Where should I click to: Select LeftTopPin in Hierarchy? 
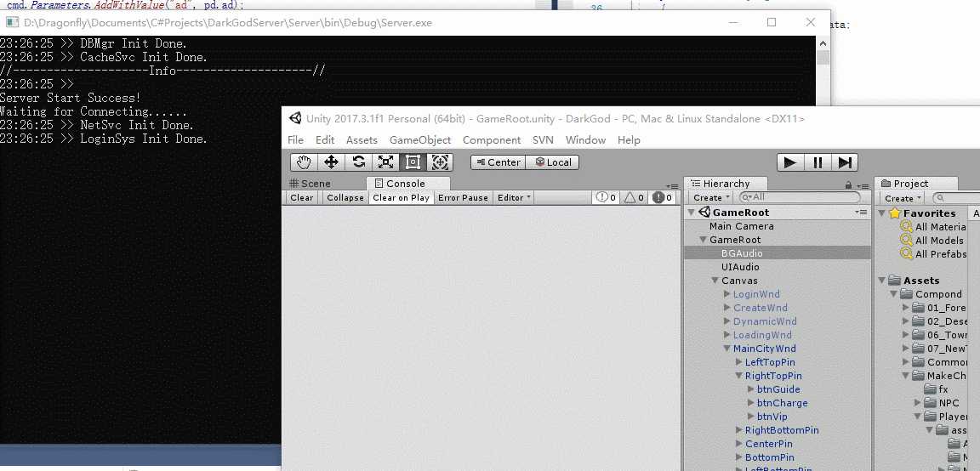click(770, 362)
